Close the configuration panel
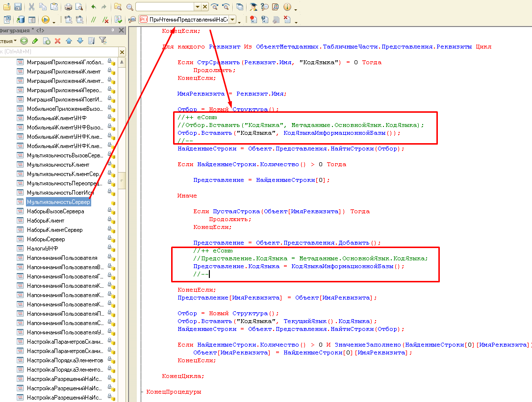532x402 pixels. 121,30
